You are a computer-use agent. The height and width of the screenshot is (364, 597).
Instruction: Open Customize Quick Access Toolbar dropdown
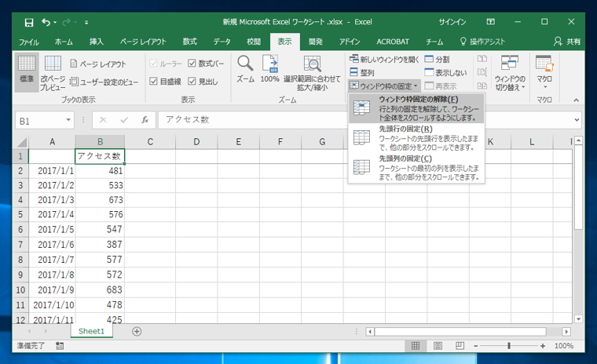(86, 23)
